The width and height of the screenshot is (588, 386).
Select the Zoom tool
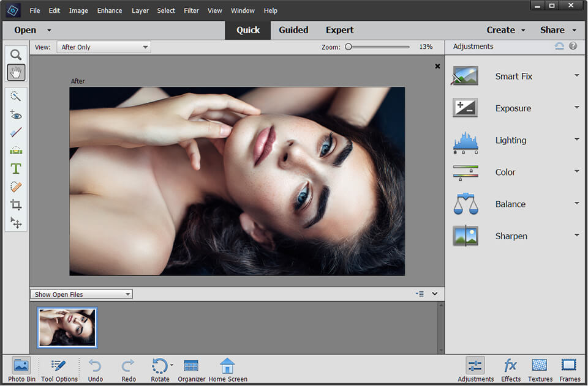click(x=16, y=54)
